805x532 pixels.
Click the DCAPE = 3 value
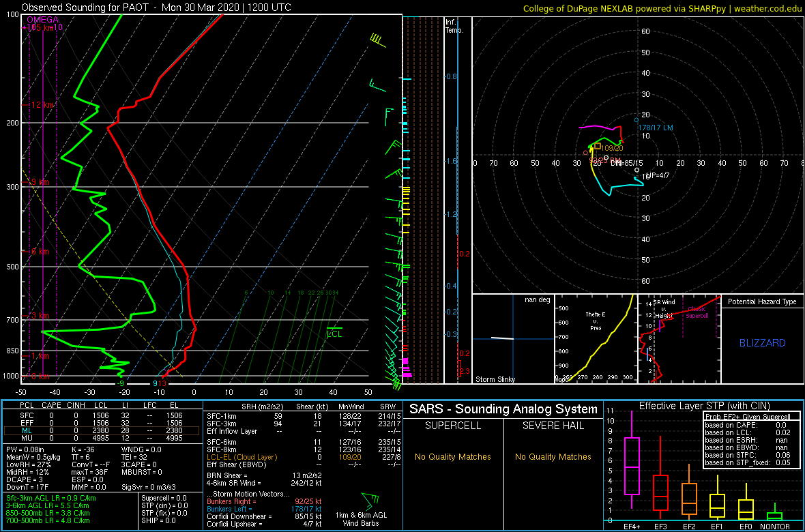24,479
